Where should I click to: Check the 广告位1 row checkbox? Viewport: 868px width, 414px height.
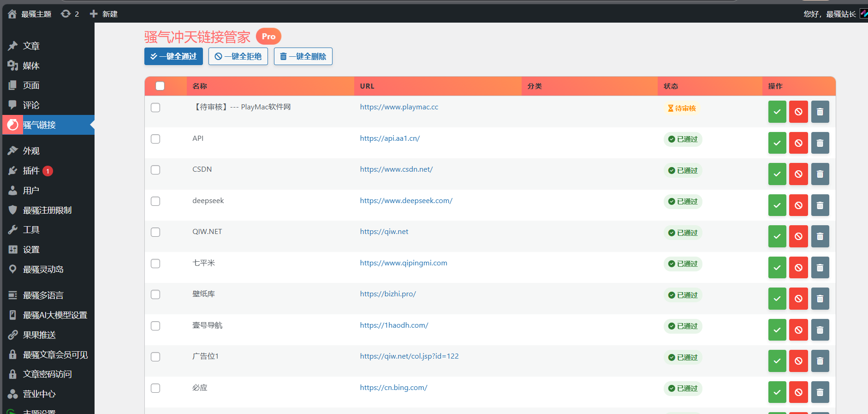point(155,357)
